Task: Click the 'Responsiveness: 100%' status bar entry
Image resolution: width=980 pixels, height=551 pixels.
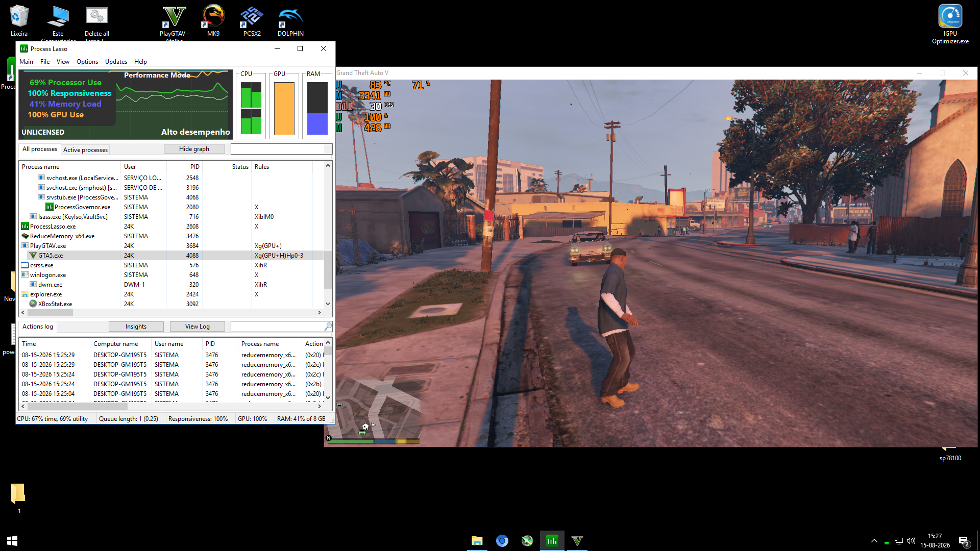Action: click(x=198, y=419)
